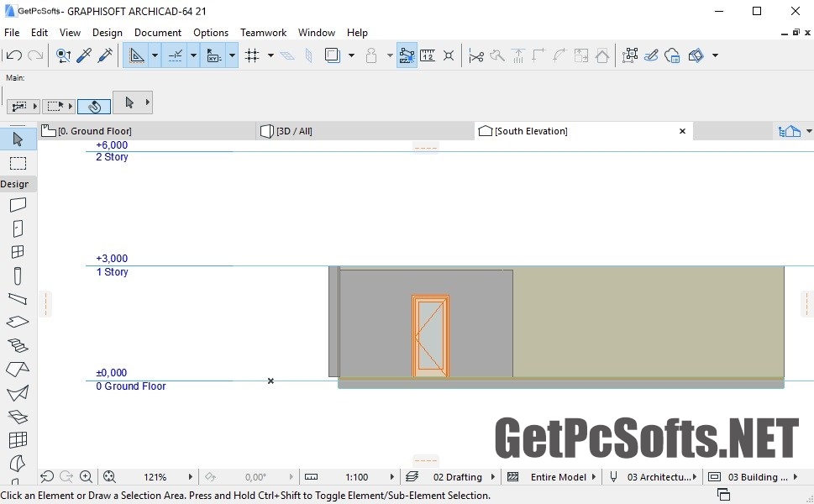The width and height of the screenshot is (814, 504).
Task: Click the 3D window cube icon
Action: click(696, 55)
